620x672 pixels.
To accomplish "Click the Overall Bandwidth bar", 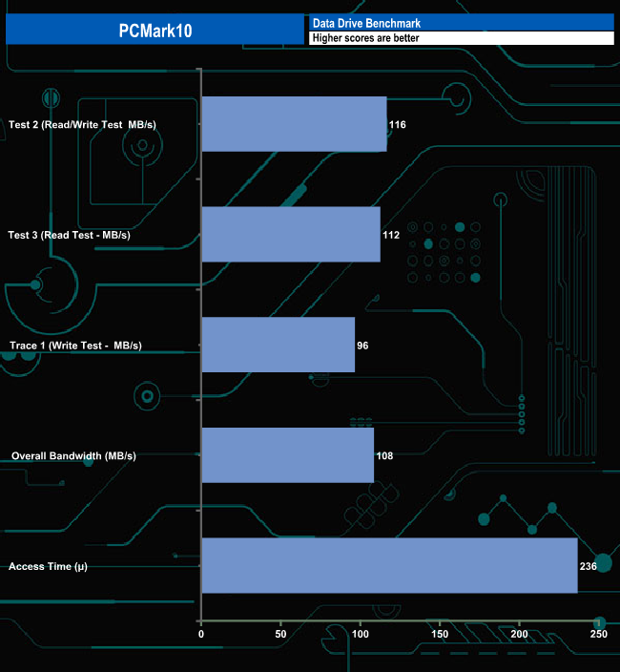I will [x=288, y=455].
